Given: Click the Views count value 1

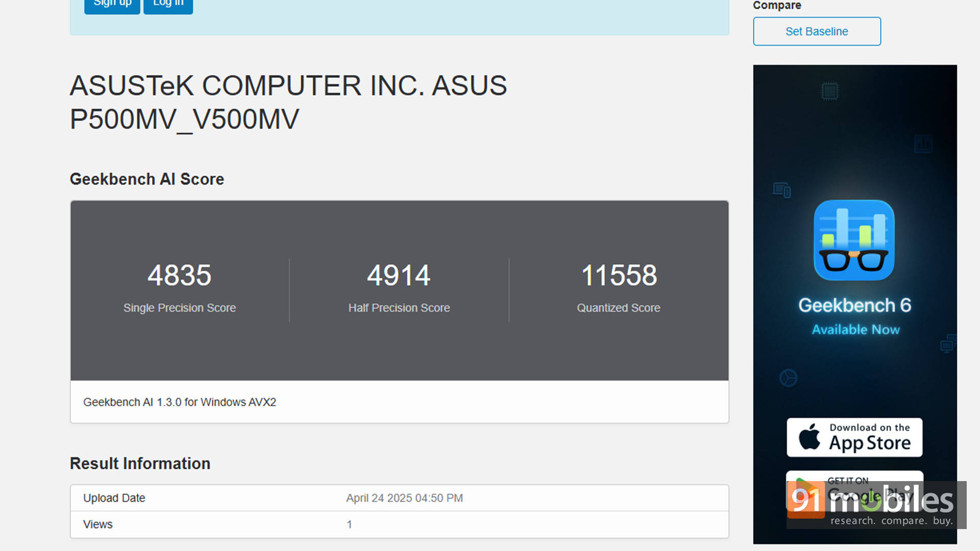Looking at the screenshot, I should point(349,524).
